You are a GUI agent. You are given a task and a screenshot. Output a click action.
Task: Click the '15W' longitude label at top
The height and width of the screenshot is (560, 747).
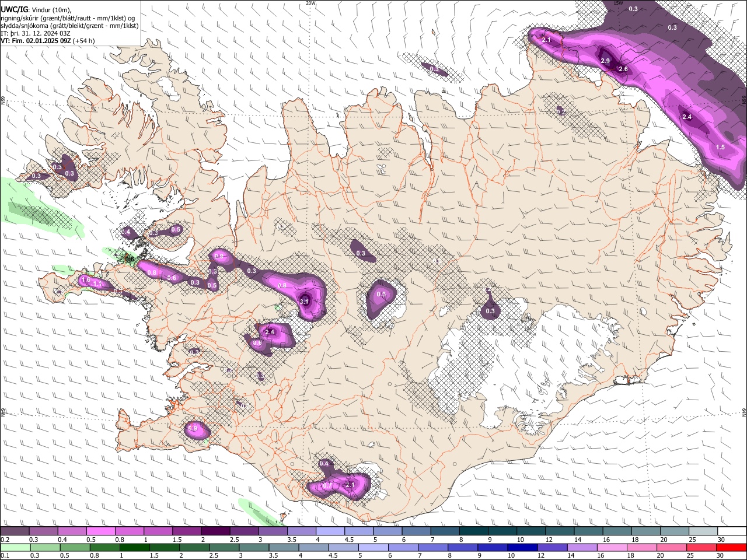618,3
